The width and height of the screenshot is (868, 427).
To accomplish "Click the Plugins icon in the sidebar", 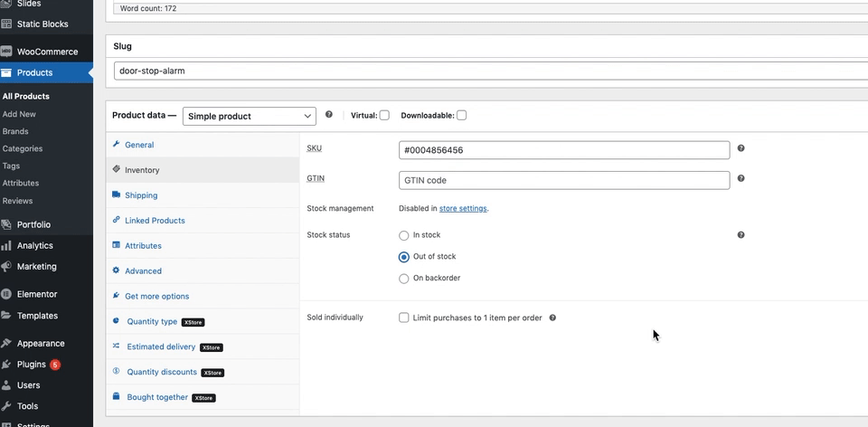I will tap(7, 365).
